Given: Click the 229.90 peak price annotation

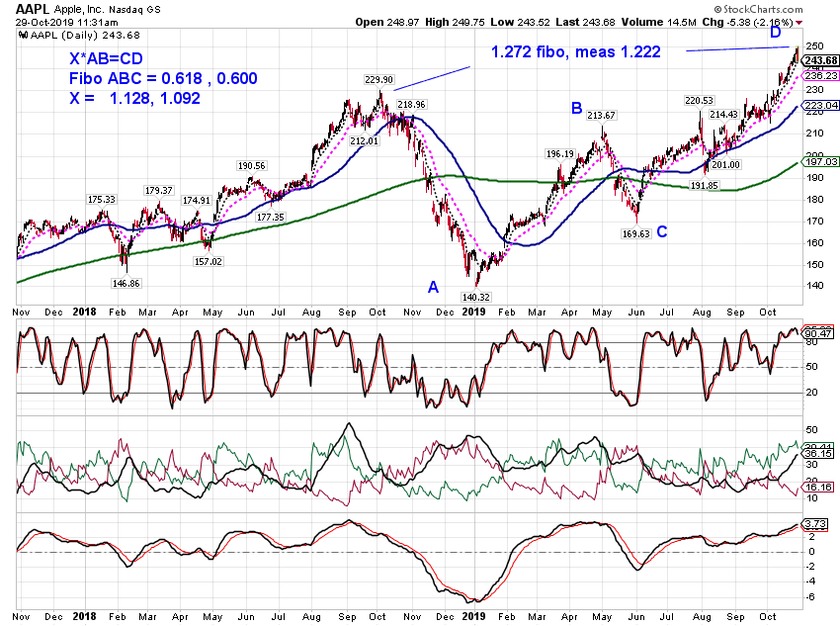Looking at the screenshot, I should (x=378, y=79).
